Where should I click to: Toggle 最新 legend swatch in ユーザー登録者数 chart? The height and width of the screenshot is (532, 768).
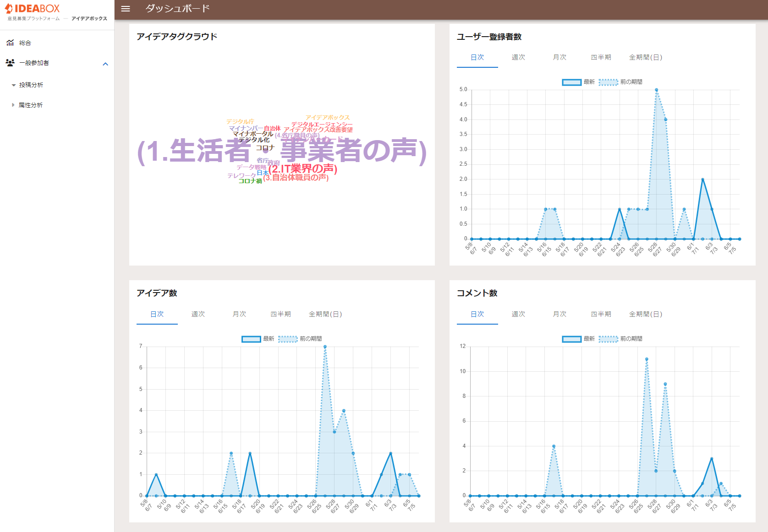[572, 82]
